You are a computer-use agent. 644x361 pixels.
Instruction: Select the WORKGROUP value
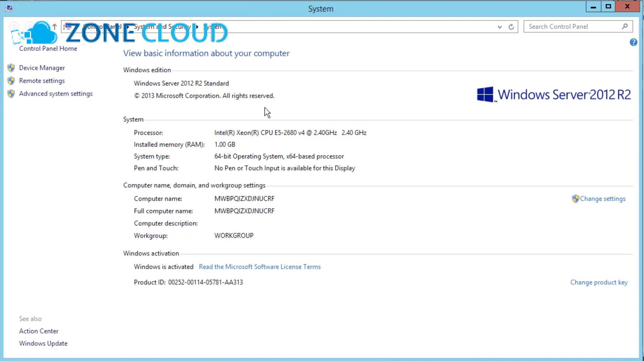click(234, 236)
